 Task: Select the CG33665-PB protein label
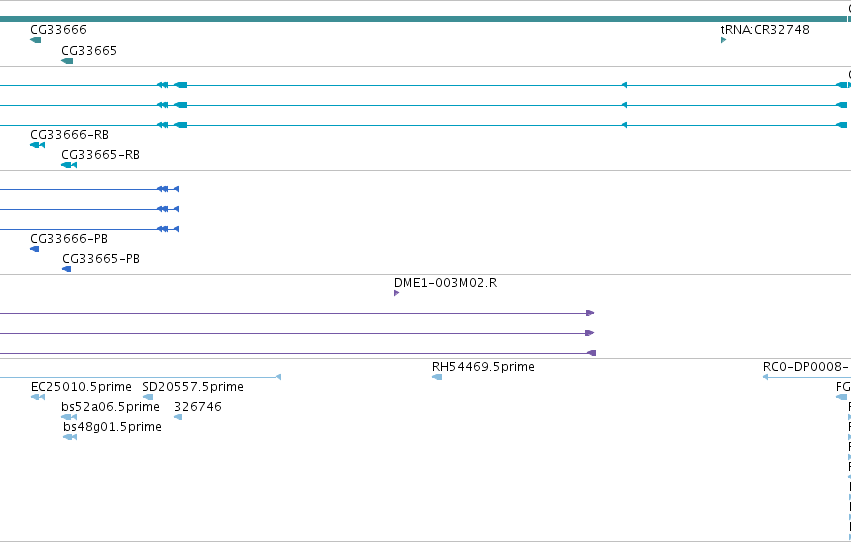(x=101, y=259)
